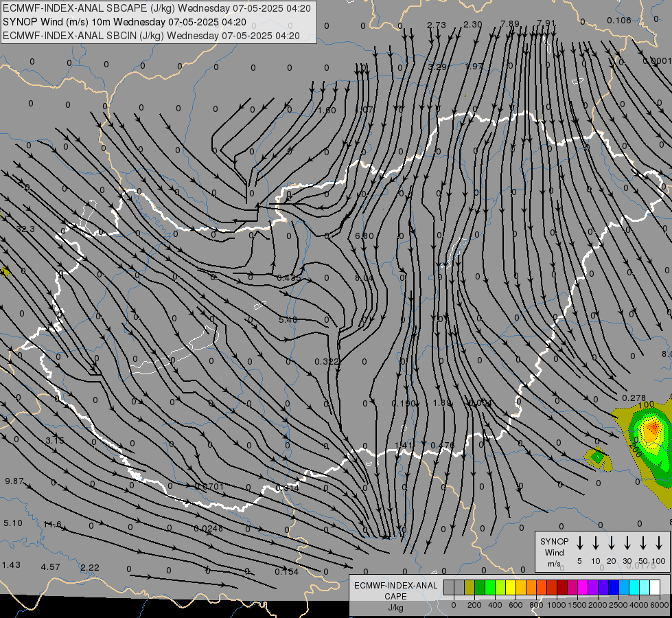This screenshot has width=672, height=618.
Task: Click the 1.60 value on the map
Action: click(x=327, y=111)
